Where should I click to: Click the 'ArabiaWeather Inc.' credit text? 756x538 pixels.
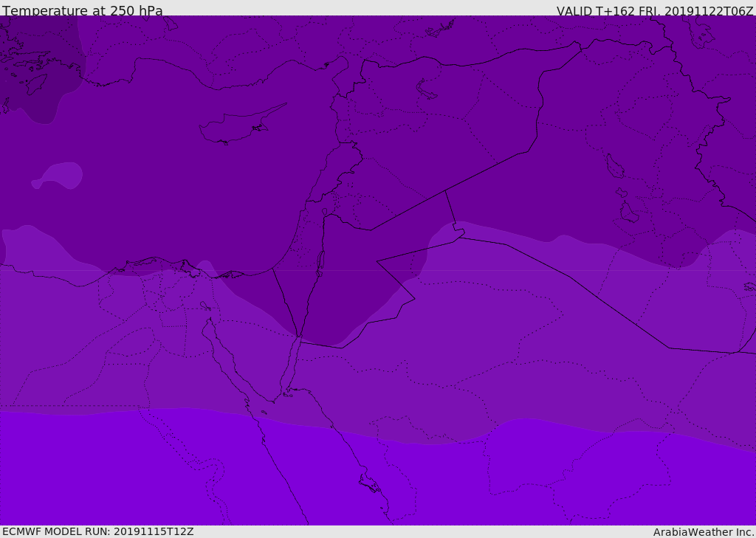[x=703, y=532]
